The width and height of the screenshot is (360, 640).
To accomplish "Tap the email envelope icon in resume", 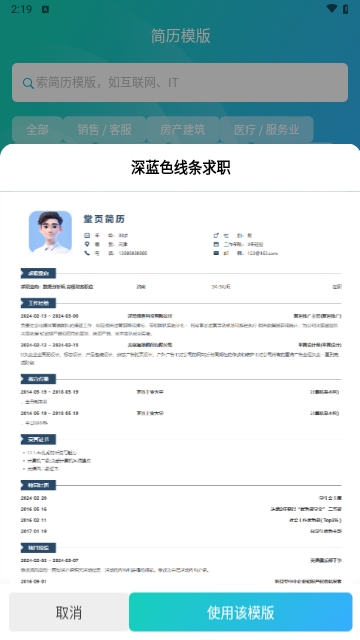I will [x=216, y=253].
